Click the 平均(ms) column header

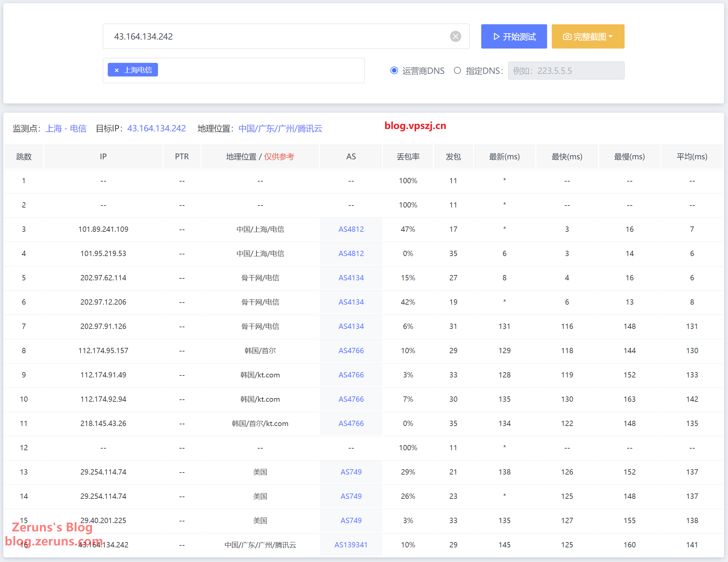coord(692,156)
